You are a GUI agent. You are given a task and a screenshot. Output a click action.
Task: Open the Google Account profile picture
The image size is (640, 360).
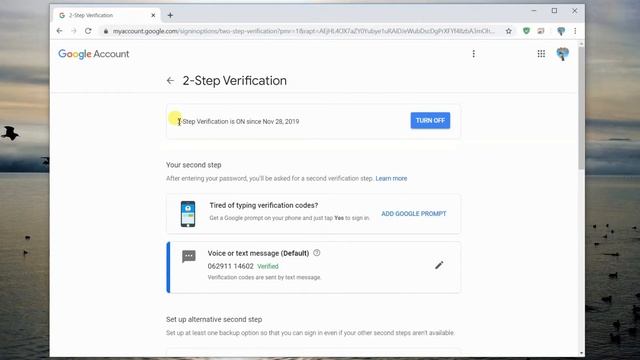pos(562,54)
